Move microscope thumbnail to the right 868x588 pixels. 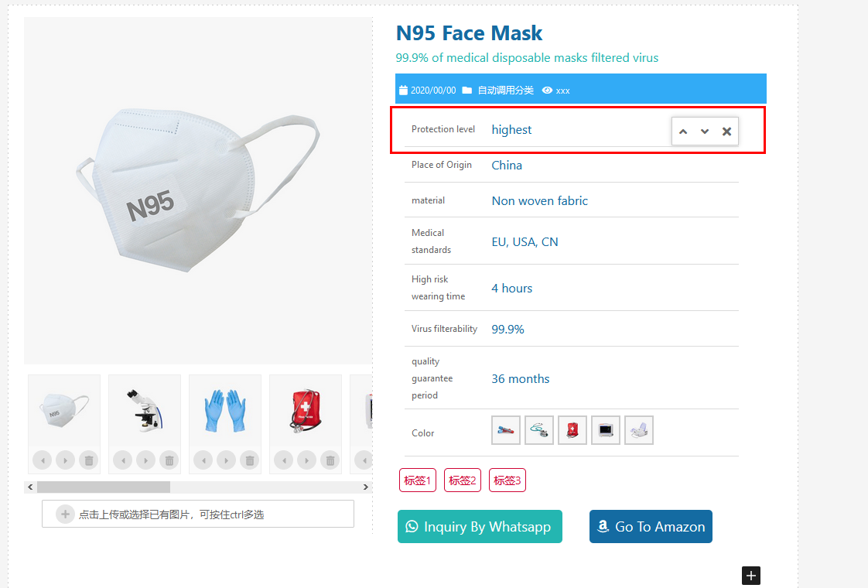[x=146, y=460]
